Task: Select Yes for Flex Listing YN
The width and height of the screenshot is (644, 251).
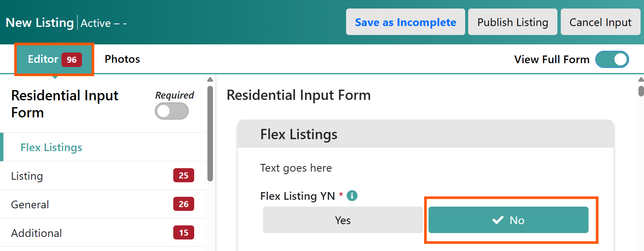Action: click(x=343, y=220)
